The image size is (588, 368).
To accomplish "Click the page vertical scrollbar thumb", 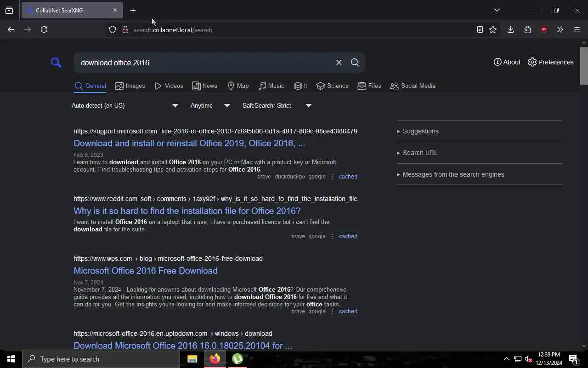I will [x=584, y=65].
